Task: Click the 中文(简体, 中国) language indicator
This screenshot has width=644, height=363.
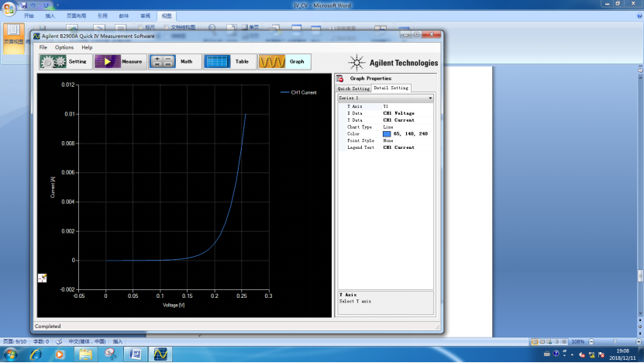Action: pos(87,341)
